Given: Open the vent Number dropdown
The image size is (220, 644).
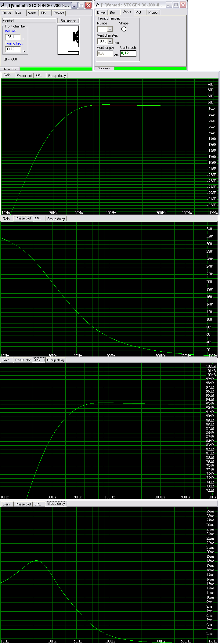Looking at the screenshot, I should pos(110,29).
